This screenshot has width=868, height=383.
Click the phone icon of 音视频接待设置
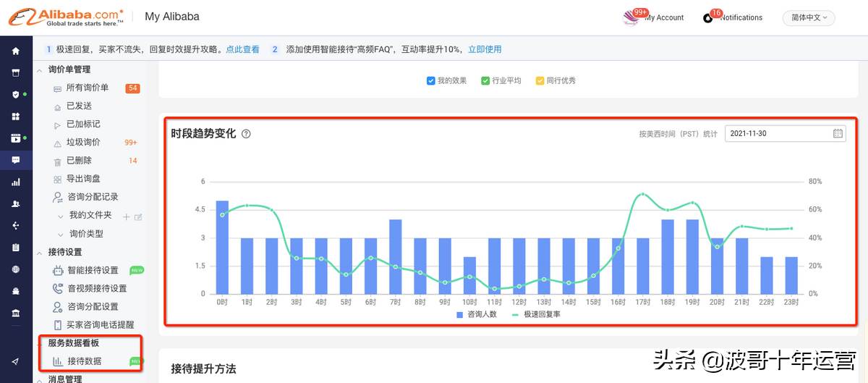coord(58,288)
